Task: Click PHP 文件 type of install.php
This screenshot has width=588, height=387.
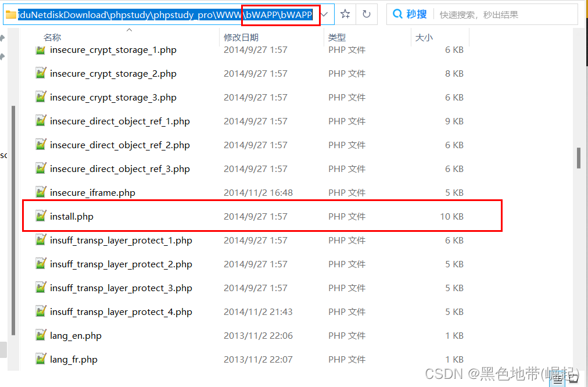Action: pyautogui.click(x=347, y=217)
